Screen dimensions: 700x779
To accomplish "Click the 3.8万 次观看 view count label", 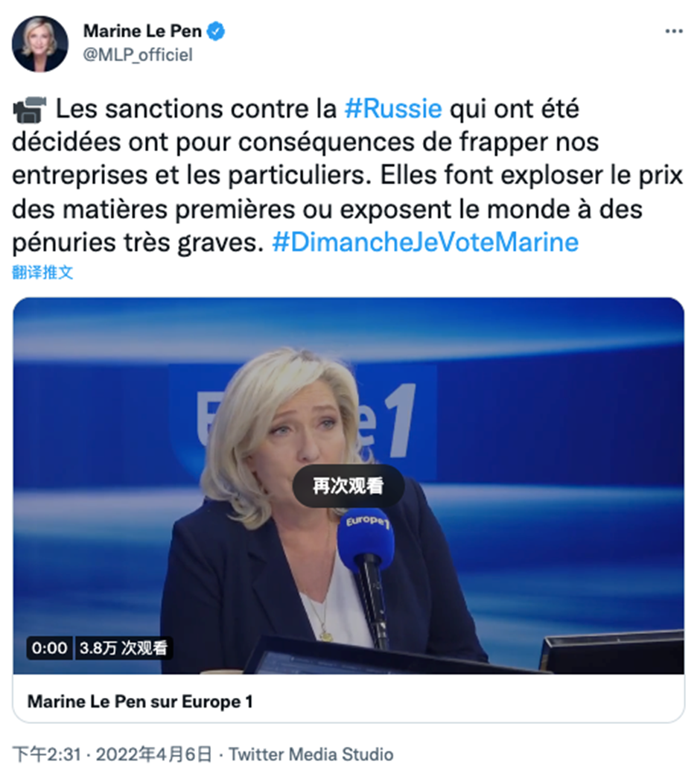I will point(124,648).
